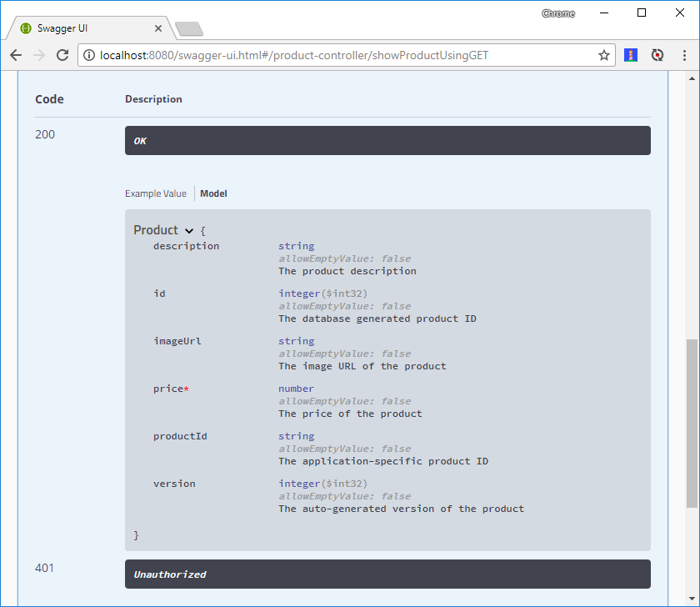Screen dimensions: 700x607
Task: Click the 401 response code
Action: click(45, 568)
